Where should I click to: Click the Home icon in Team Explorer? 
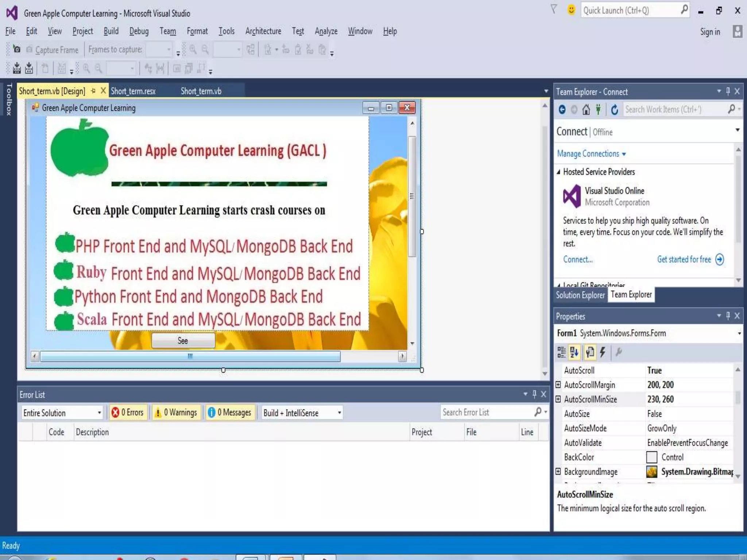586,109
